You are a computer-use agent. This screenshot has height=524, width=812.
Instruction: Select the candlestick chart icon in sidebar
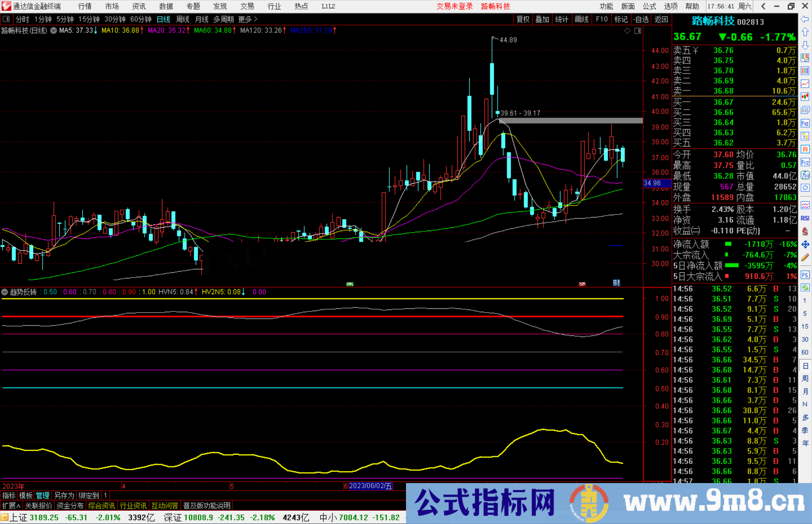(805, 97)
